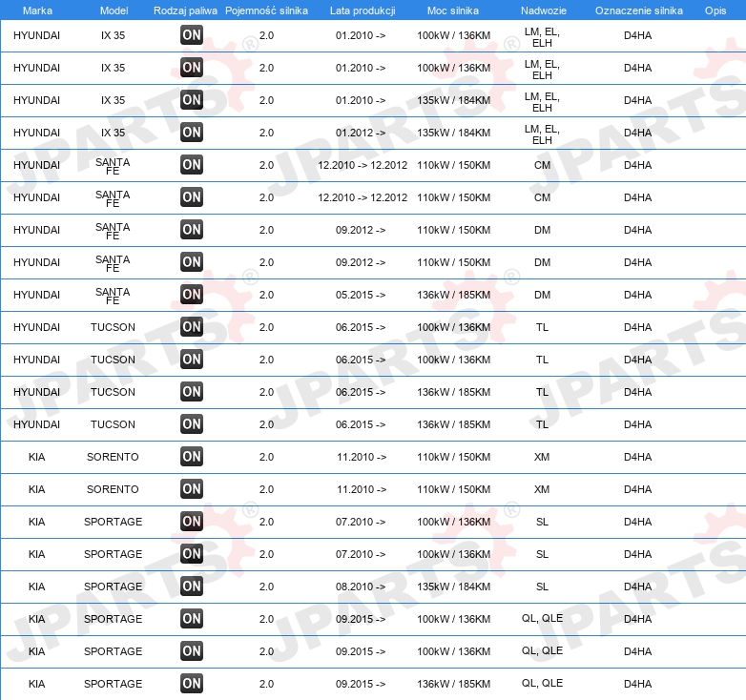Click model 'SPORTAGE' in the 08.2010 row

pos(114,587)
